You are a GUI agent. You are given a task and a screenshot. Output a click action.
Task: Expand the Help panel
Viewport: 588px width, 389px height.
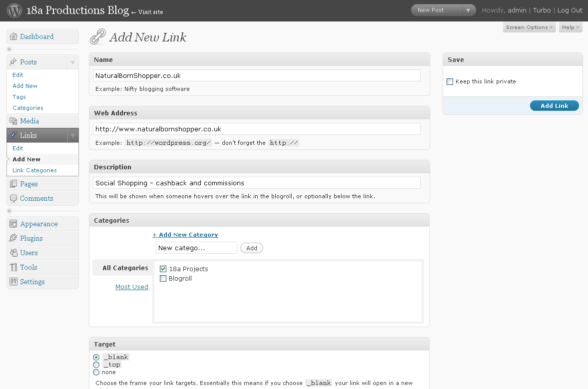click(x=571, y=27)
